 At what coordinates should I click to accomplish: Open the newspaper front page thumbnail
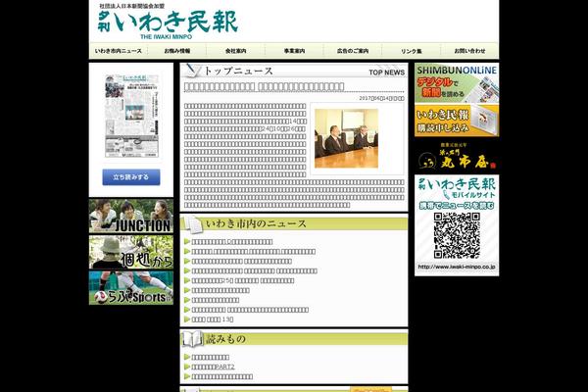pos(131,116)
